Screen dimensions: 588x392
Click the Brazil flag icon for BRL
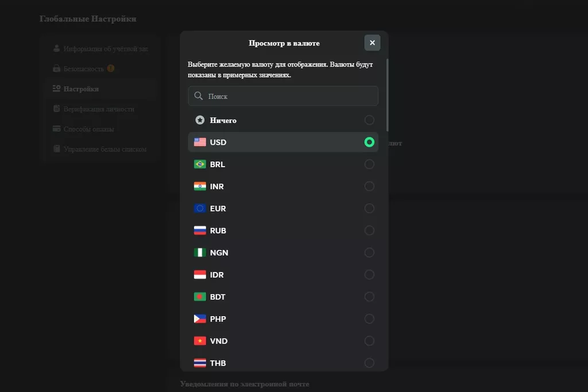(200, 164)
